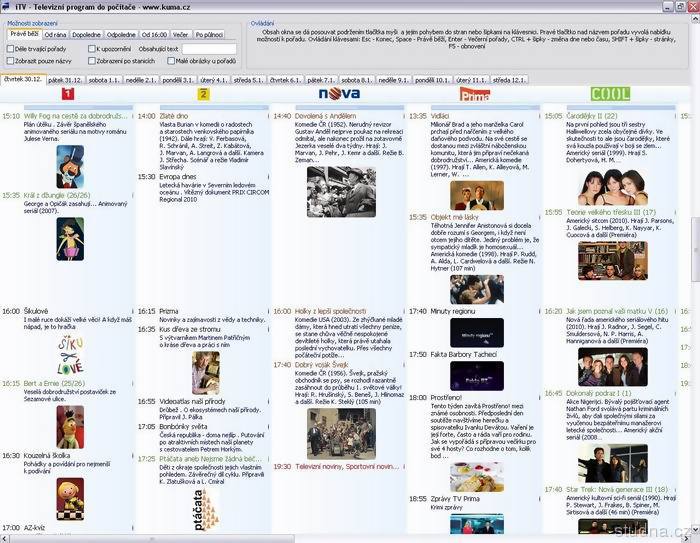Open the 'Od 16:00' time tab
The width and height of the screenshot is (700, 543).
coord(154,34)
